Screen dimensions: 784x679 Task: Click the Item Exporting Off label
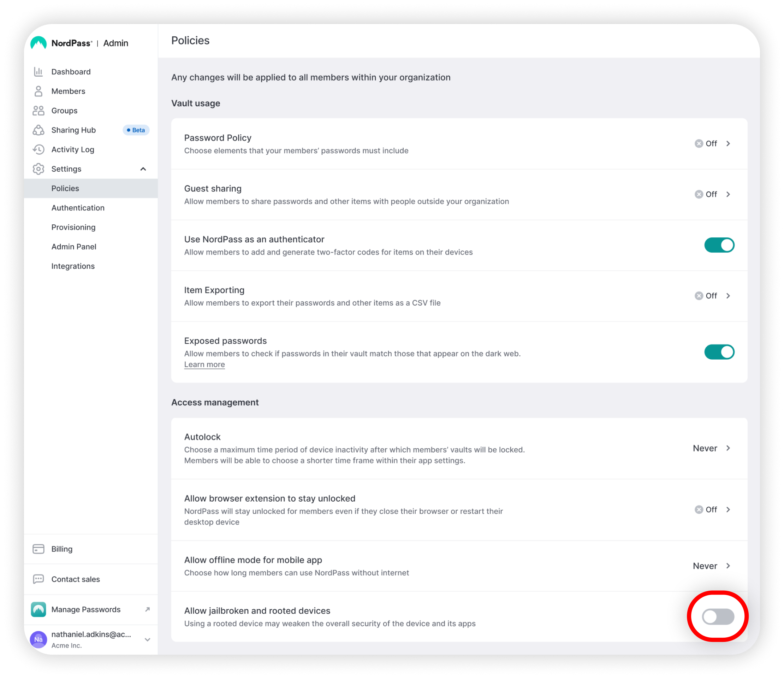pos(711,296)
